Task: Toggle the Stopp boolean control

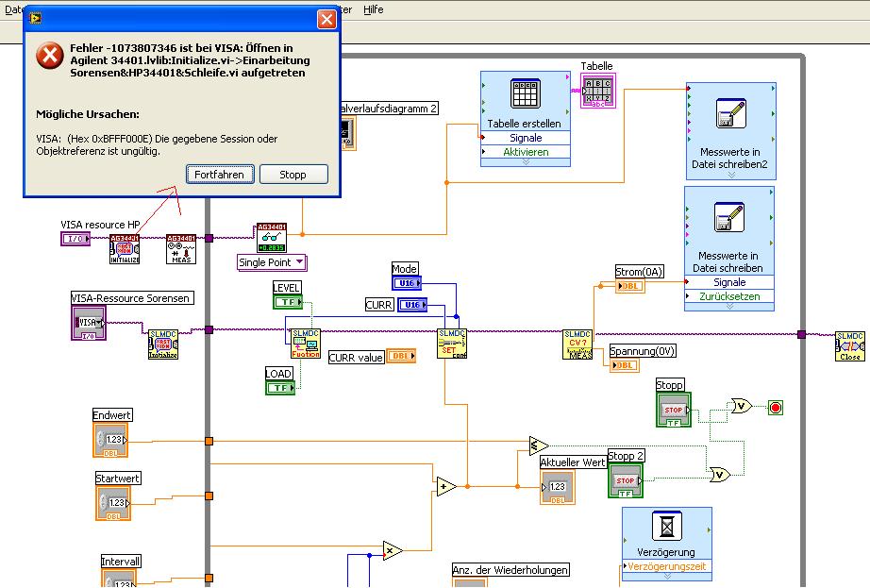Action: [674, 412]
